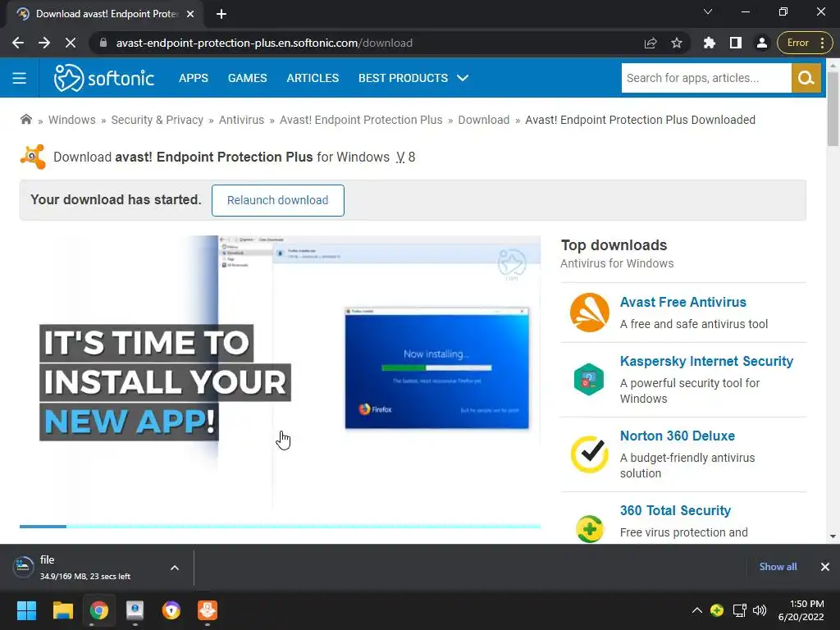Viewport: 840px width, 630px height.
Task: Click the Security & Privacy breadcrumb
Action: click(157, 120)
